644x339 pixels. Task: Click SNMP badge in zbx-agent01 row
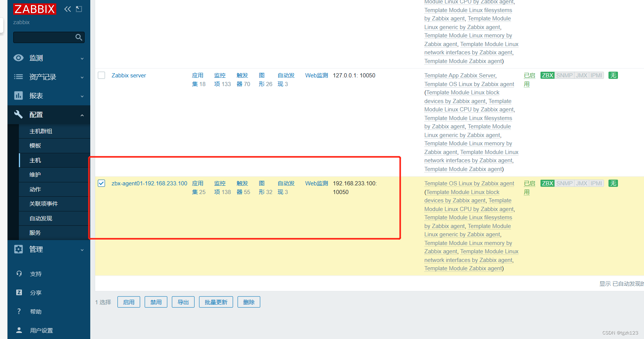click(564, 183)
